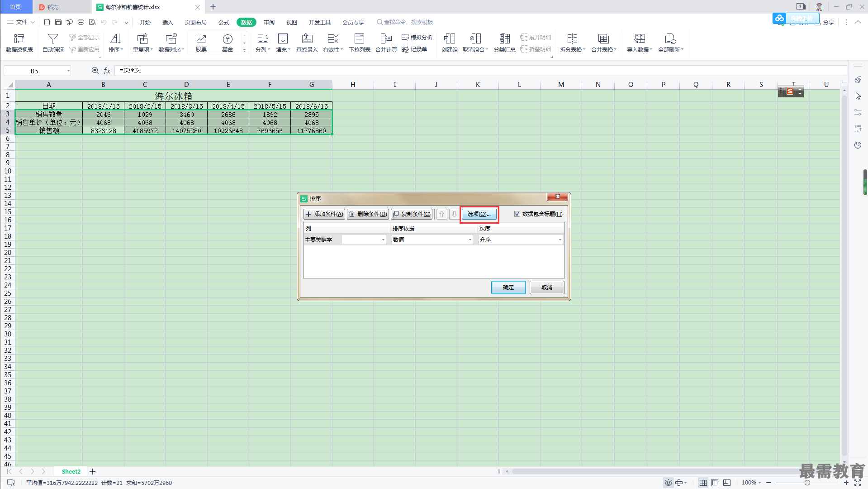Image resolution: width=868 pixels, height=489 pixels.
Task: Confirm sort with 确定 button
Action: pyautogui.click(x=508, y=288)
